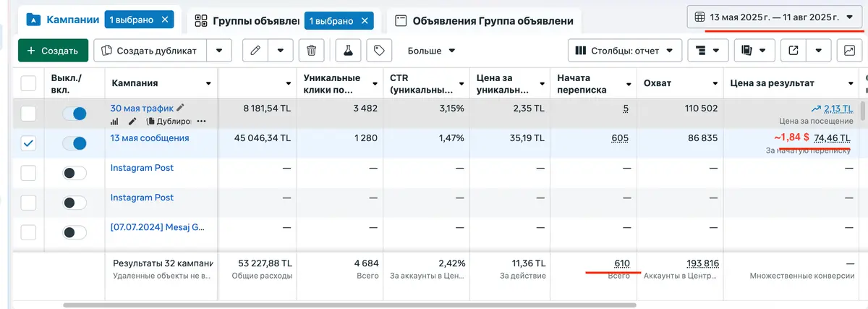
Task: Click pencil next to 30 мая трафик name
Action: (x=180, y=107)
